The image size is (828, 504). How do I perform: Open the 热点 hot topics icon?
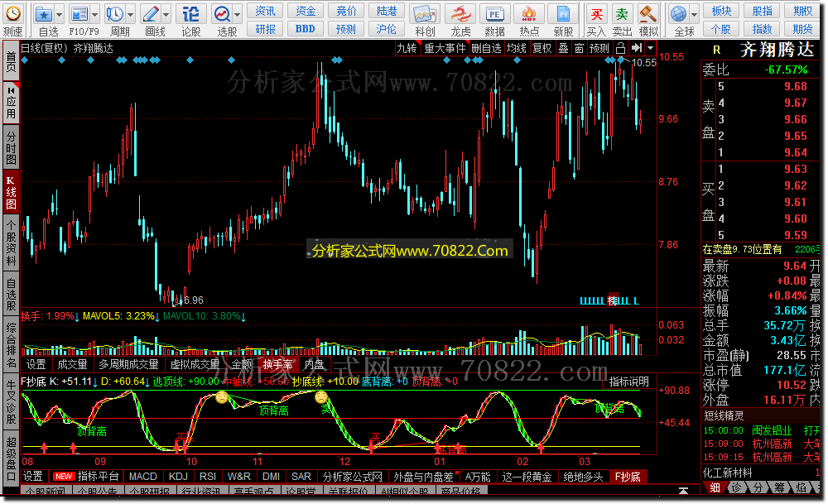528,14
